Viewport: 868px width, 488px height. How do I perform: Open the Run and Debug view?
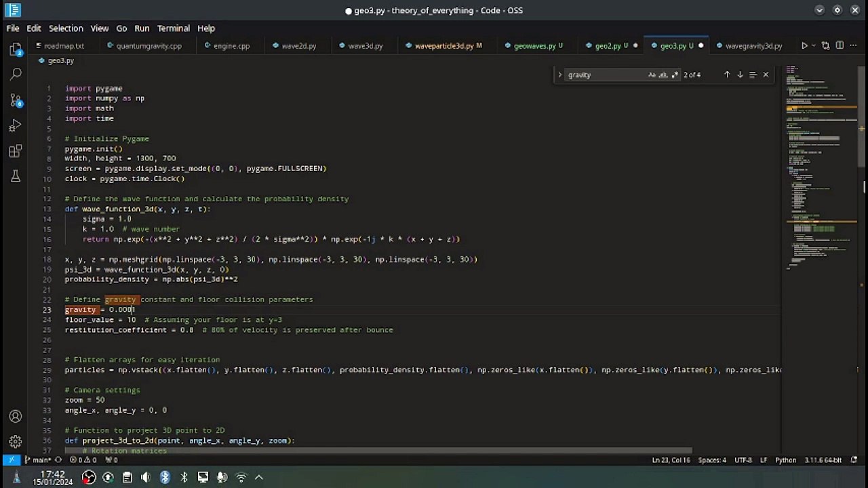pyautogui.click(x=16, y=125)
